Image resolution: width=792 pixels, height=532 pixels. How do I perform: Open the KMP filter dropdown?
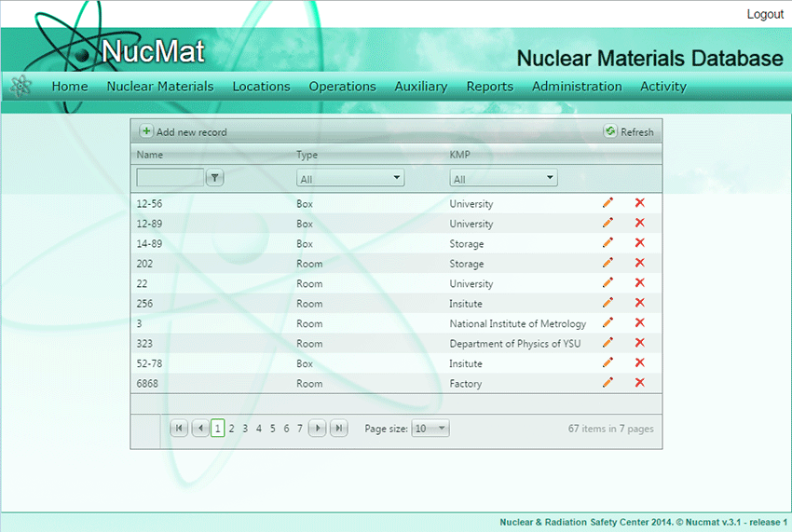point(503,178)
